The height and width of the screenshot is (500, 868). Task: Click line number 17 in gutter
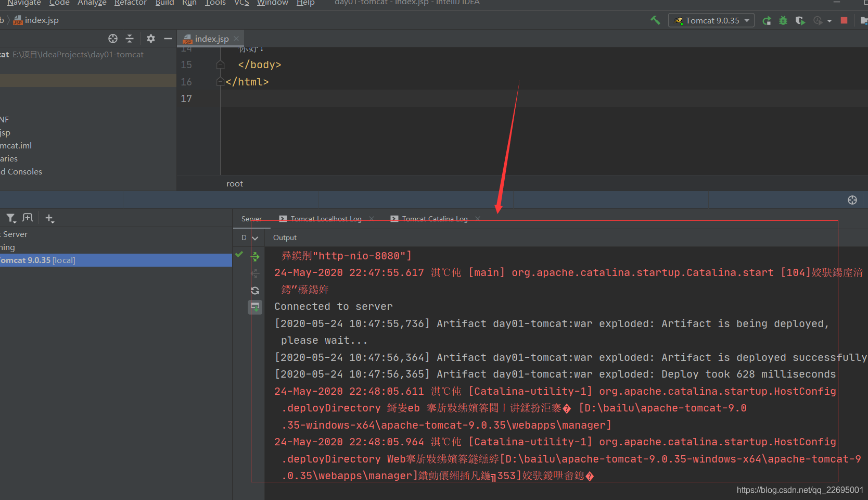(x=186, y=98)
